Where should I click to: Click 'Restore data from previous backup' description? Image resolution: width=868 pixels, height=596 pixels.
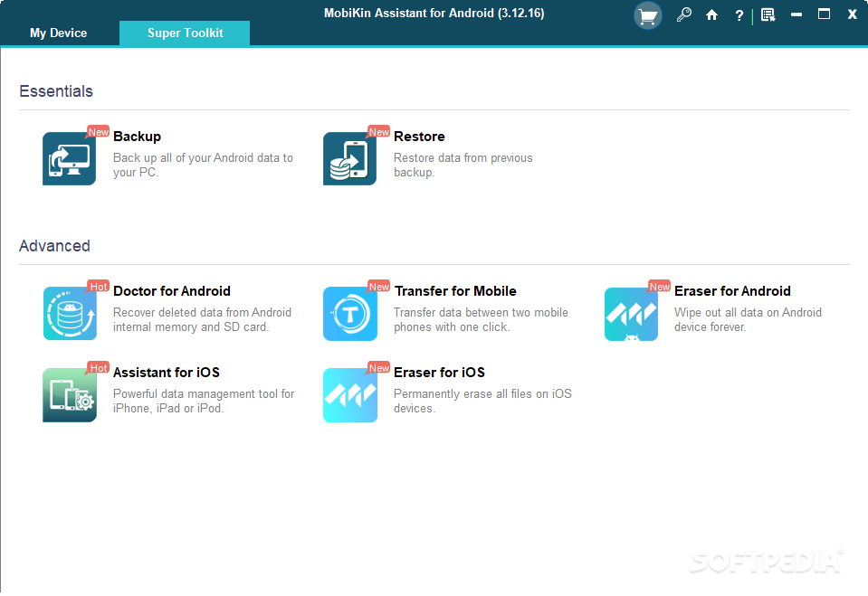coord(463,165)
